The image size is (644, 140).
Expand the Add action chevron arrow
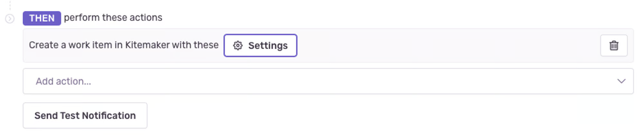[621, 81]
